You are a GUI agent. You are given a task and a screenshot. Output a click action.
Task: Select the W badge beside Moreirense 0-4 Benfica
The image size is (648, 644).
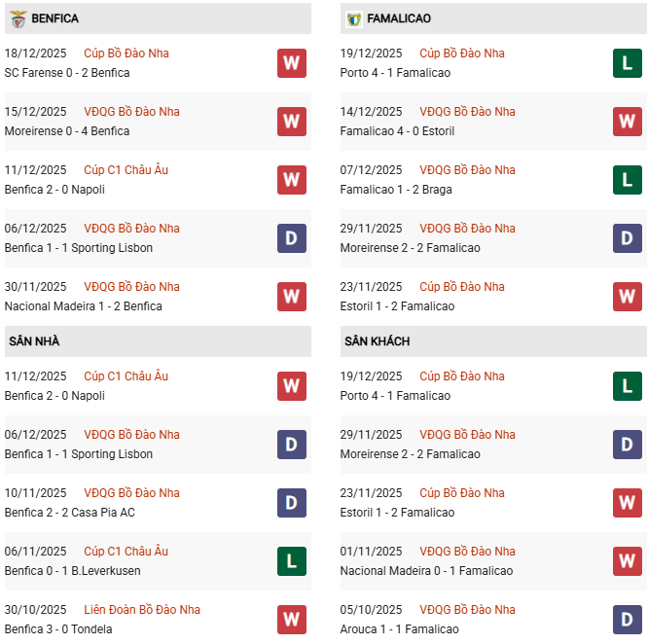click(291, 122)
